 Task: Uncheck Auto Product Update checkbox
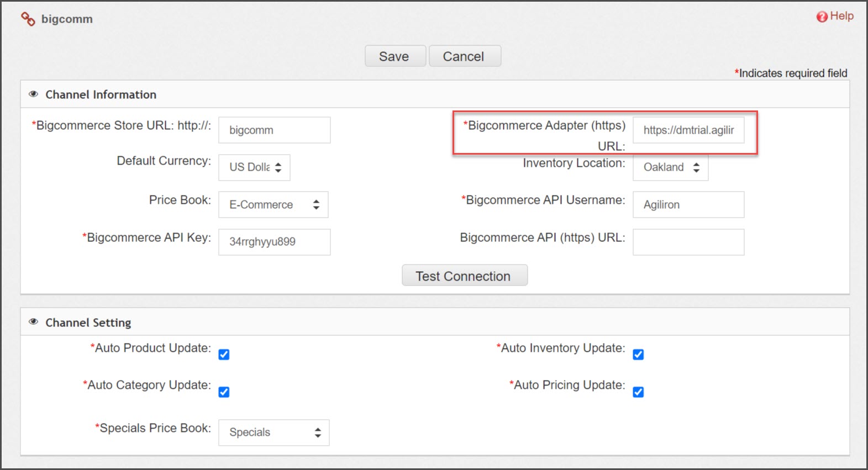(224, 355)
